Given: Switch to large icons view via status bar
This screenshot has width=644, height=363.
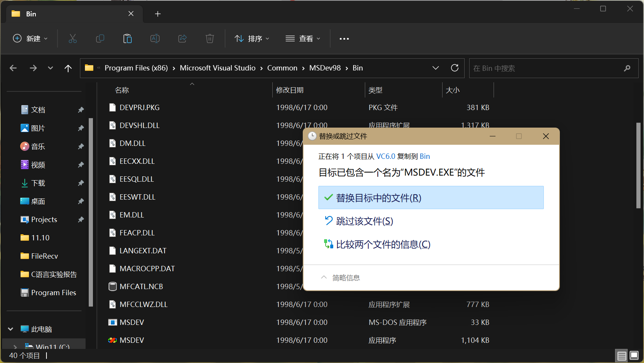Looking at the screenshot, I should (x=633, y=355).
